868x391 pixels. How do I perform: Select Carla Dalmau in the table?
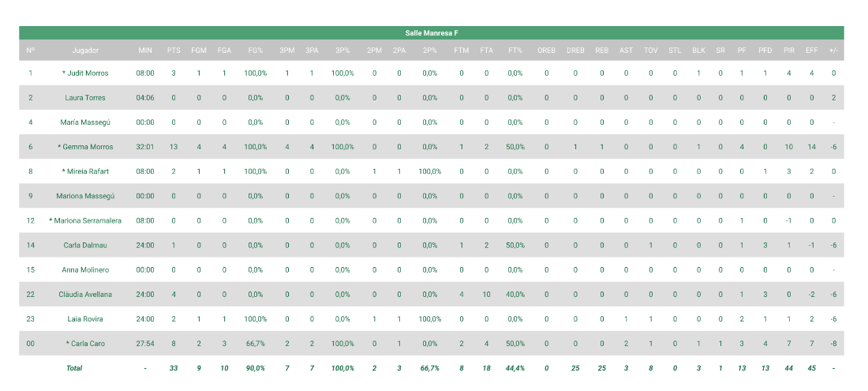click(85, 246)
